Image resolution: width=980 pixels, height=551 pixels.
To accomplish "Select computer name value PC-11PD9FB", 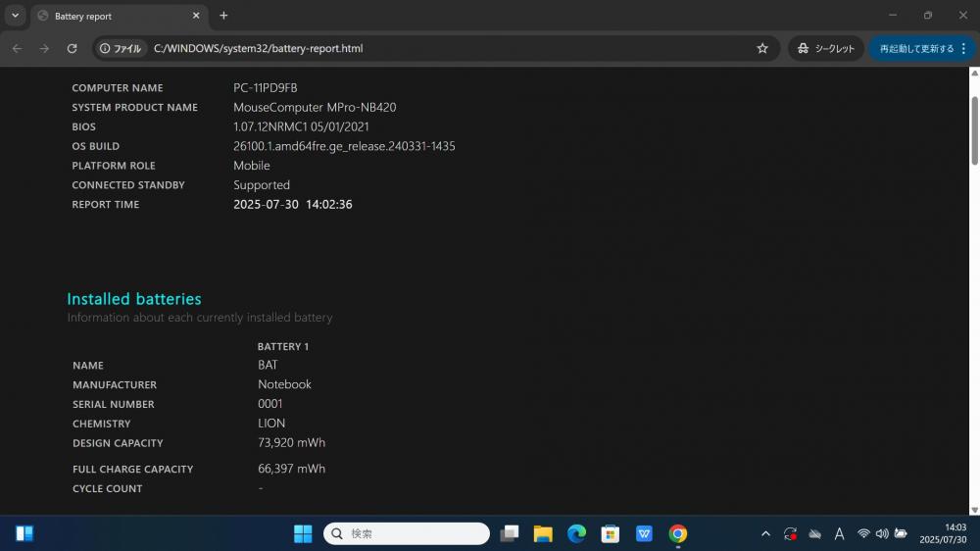I will [265, 87].
